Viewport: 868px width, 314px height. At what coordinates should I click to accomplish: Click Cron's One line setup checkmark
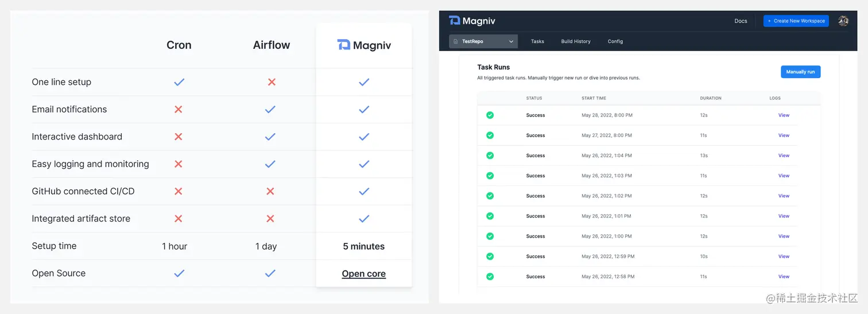tap(179, 82)
